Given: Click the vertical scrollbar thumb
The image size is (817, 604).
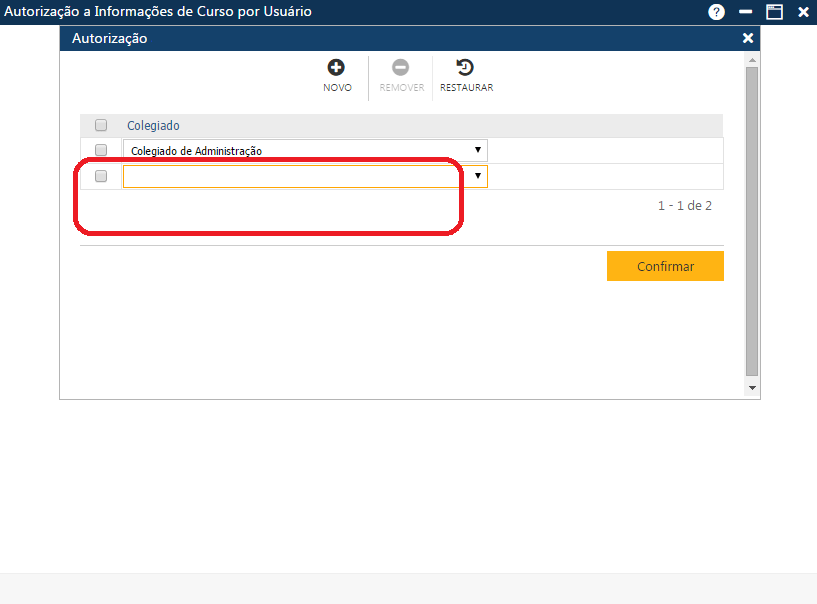Looking at the screenshot, I should [x=752, y=220].
